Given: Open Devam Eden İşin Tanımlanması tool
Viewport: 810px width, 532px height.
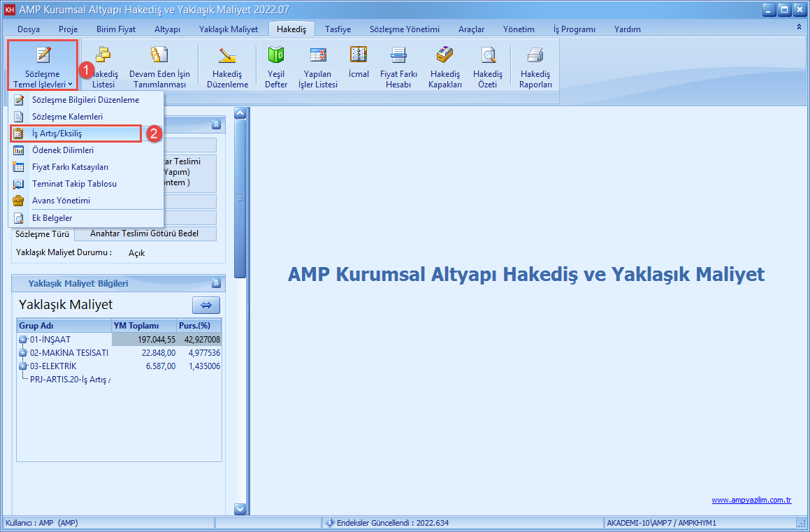Looking at the screenshot, I should click(159, 67).
